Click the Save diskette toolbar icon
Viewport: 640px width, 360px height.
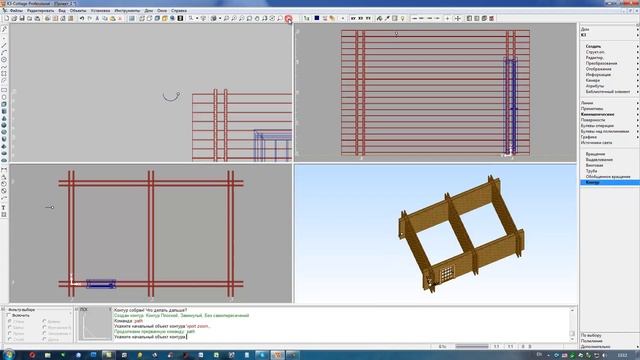(22, 18)
